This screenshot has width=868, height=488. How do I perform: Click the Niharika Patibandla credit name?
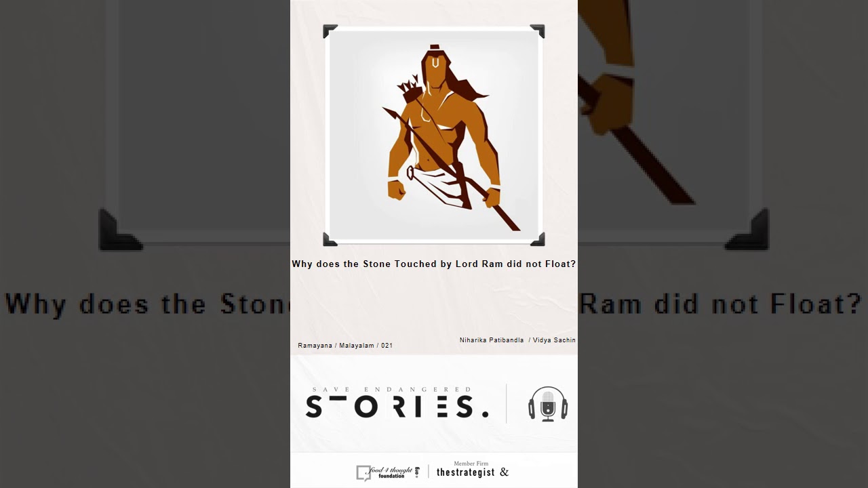coord(492,340)
